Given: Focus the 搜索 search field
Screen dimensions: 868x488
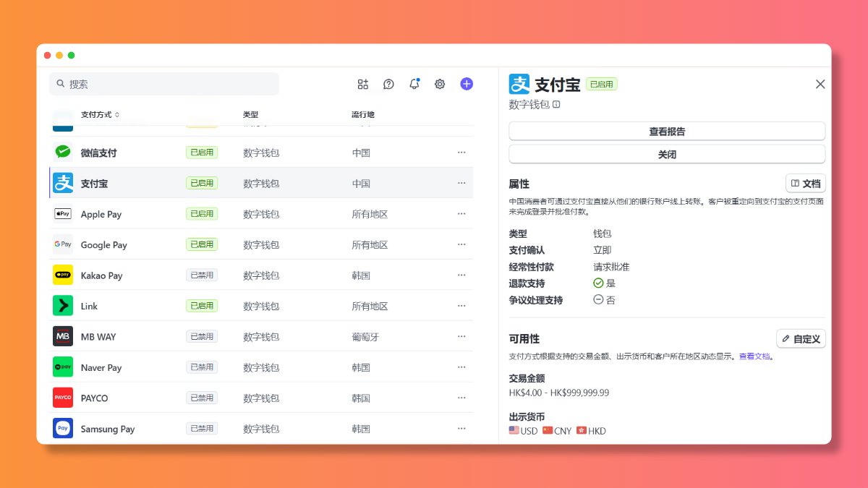Looking at the screenshot, I should click(164, 84).
